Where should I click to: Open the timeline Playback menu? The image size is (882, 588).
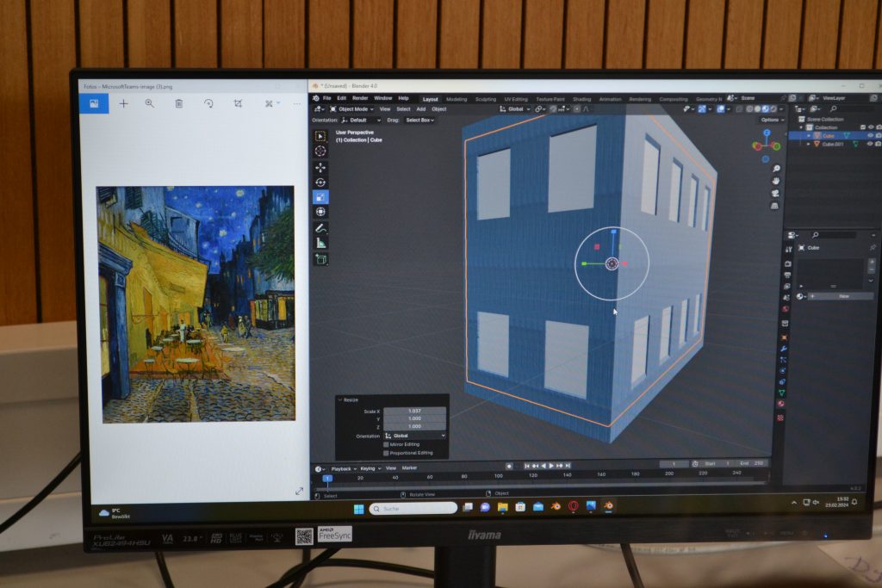(344, 469)
